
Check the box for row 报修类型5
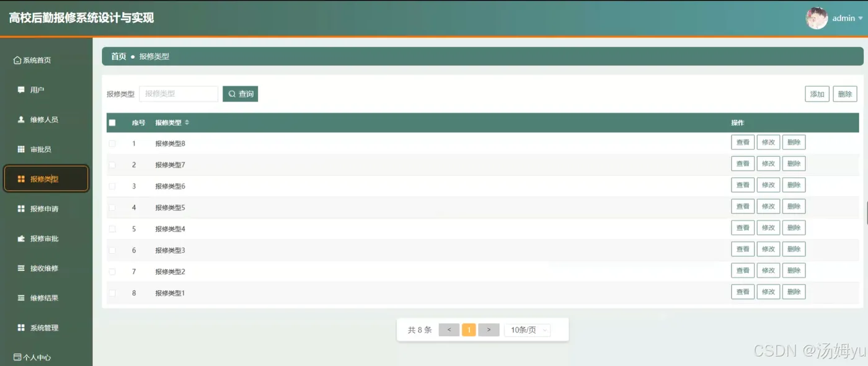[112, 207]
